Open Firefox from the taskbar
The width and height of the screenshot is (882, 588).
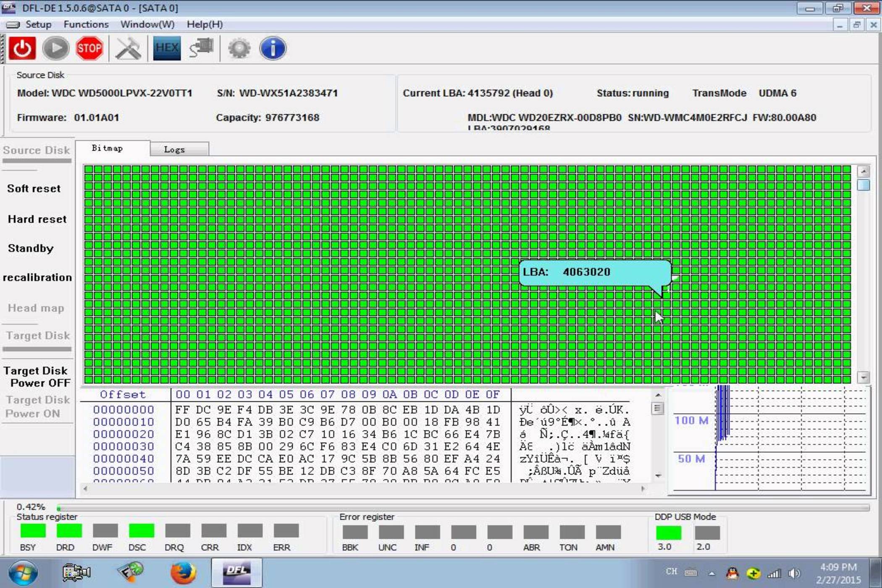click(183, 573)
